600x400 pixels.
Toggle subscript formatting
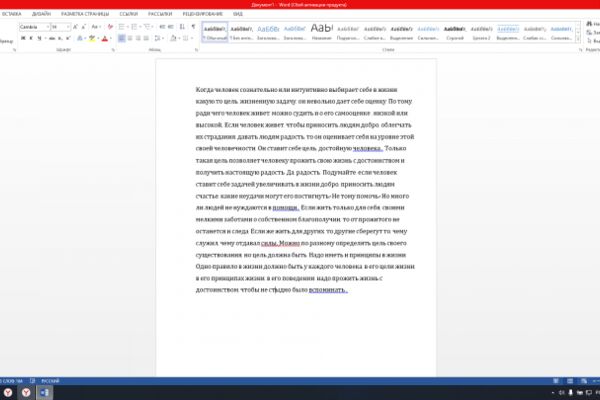tap(60, 38)
